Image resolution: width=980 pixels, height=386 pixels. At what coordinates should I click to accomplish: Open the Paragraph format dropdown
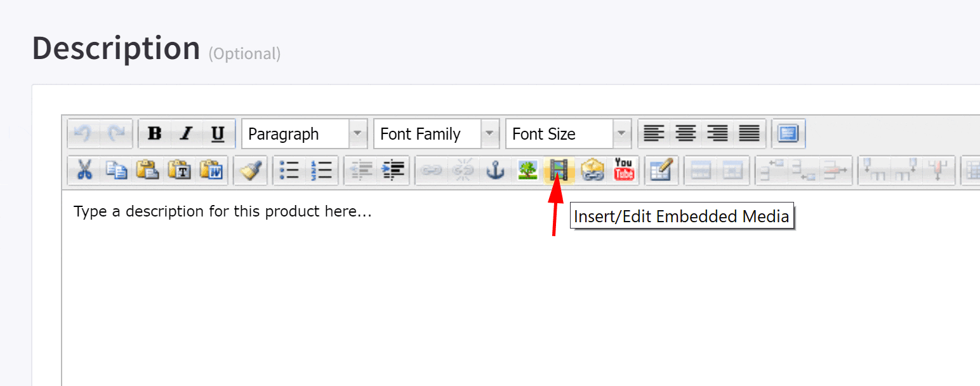tap(358, 134)
